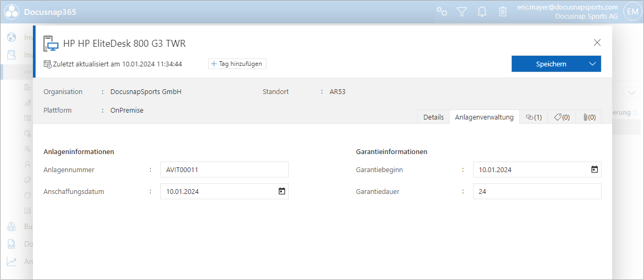Click the Speichern button
This screenshot has height=280, width=644.
[551, 64]
